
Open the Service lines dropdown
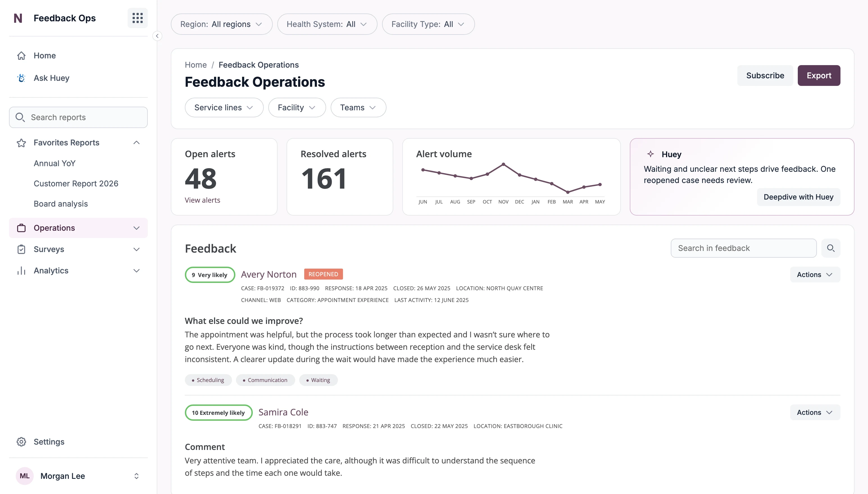(x=224, y=108)
